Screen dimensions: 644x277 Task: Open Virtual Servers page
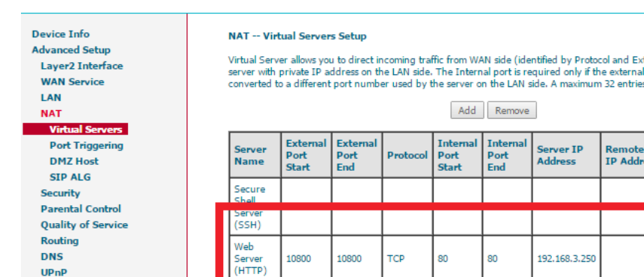(76, 130)
